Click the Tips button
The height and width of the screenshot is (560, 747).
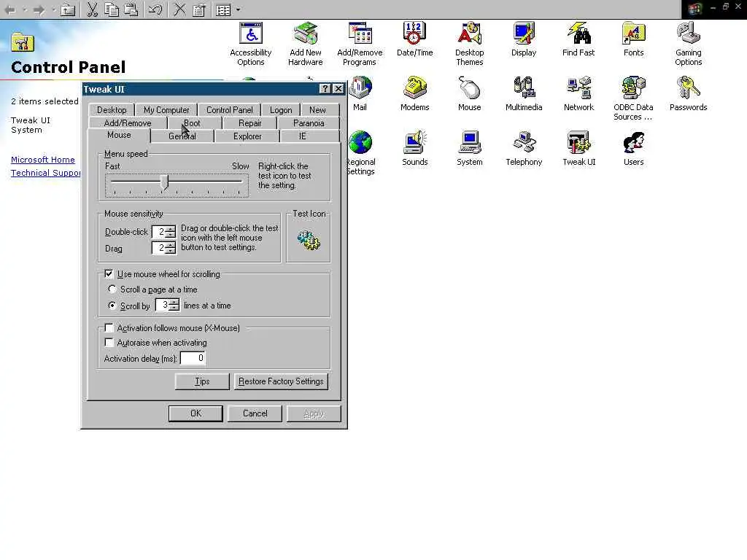[x=202, y=381]
